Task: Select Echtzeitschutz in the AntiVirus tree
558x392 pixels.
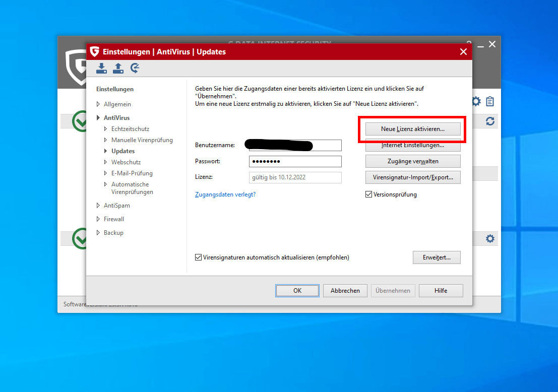Action: pyautogui.click(x=130, y=129)
